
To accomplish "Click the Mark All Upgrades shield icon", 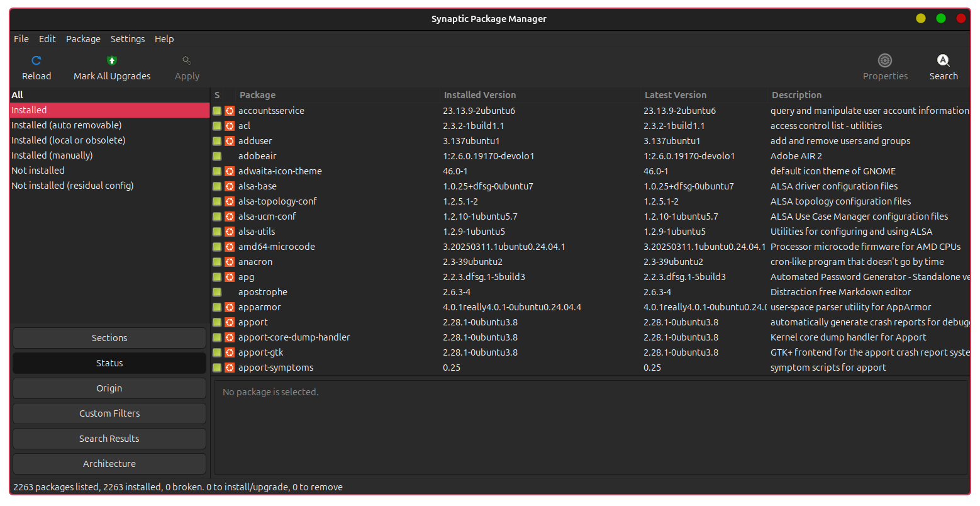I will coord(112,61).
